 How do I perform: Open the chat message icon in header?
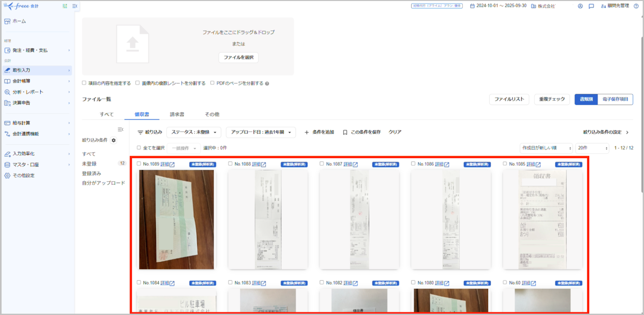591,6
